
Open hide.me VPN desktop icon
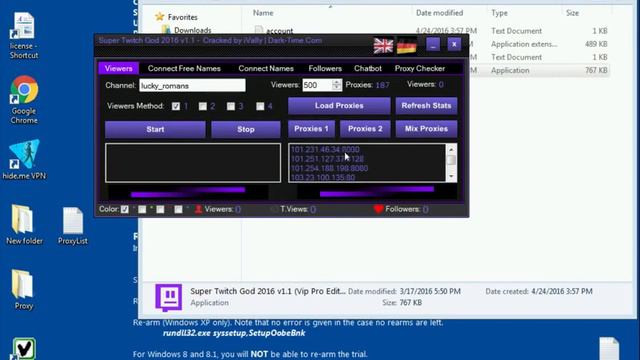tap(24, 160)
